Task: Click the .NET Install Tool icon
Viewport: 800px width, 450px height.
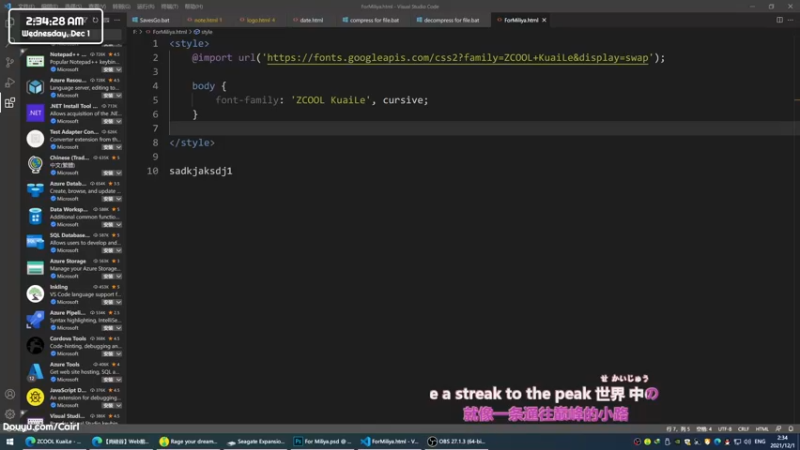Action: (x=35, y=113)
